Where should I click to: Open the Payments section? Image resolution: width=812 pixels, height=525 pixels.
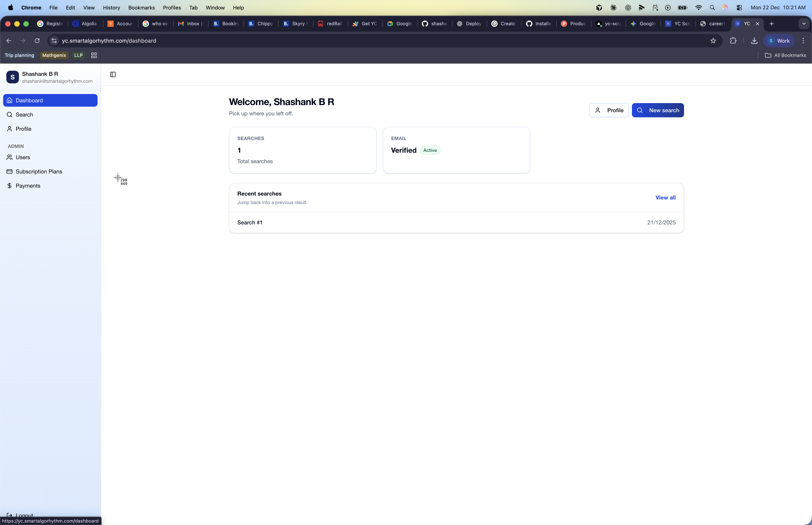[28, 186]
